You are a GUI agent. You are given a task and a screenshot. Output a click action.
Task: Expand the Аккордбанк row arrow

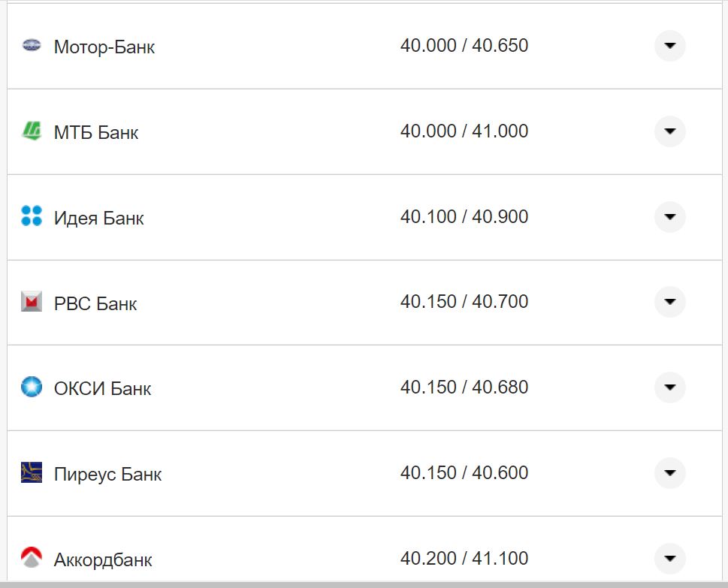(x=669, y=558)
